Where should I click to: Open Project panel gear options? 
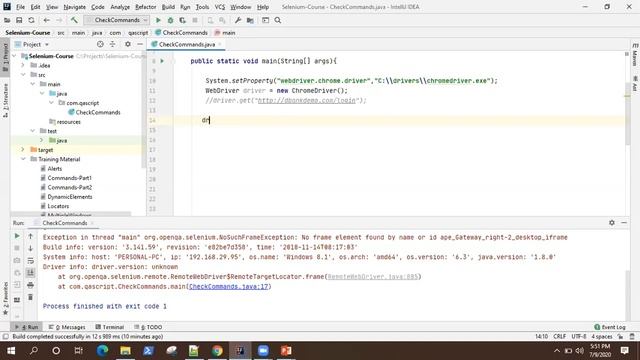coord(128,44)
